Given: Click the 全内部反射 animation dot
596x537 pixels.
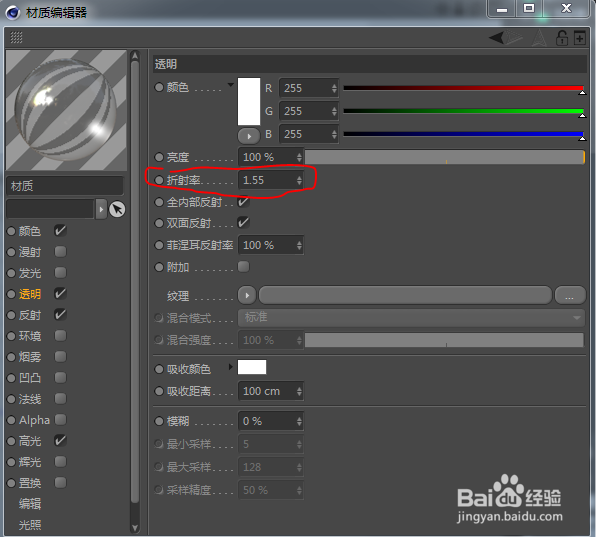Looking at the screenshot, I should [159, 202].
